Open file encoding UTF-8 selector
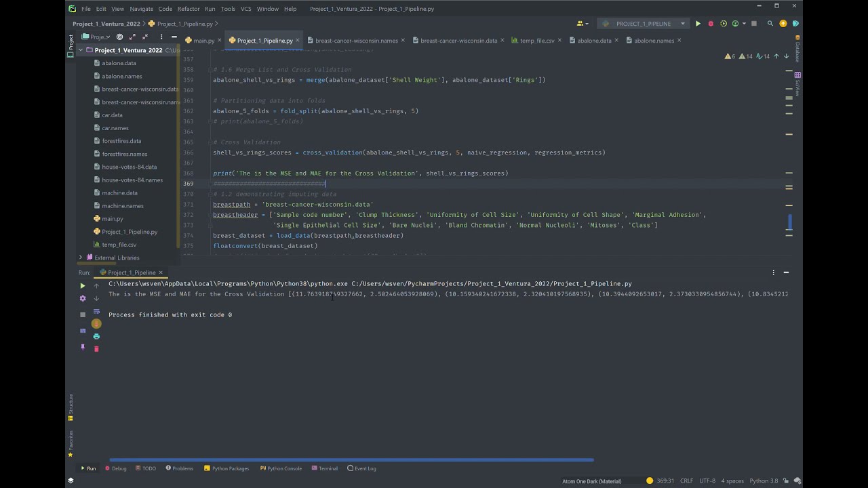Viewport: 868px width, 488px height. (707, 481)
